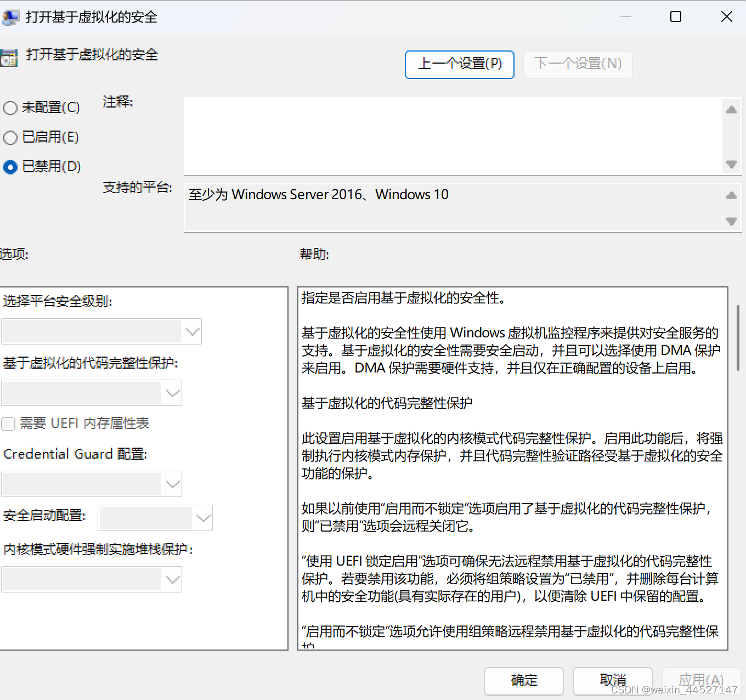Click the 上一个设置(P) button
The width and height of the screenshot is (746, 700).
coord(459,64)
